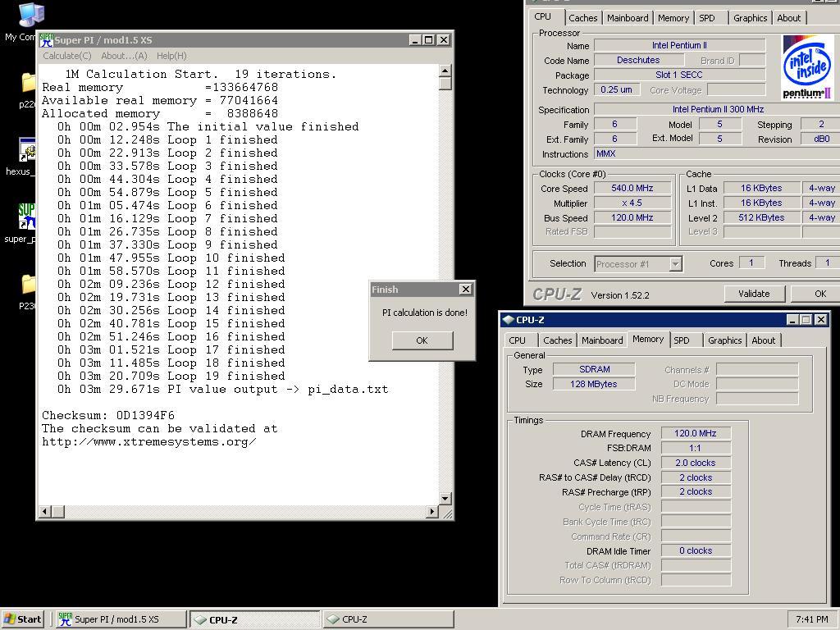840x630 pixels.
Task: Click the Level 2 512 KBytes value
Action: [x=761, y=217]
